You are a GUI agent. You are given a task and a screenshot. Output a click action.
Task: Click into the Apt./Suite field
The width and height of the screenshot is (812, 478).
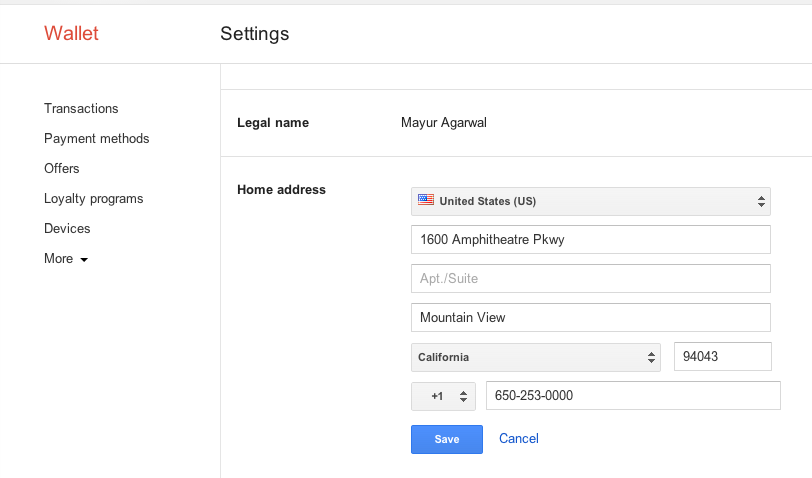tap(590, 279)
